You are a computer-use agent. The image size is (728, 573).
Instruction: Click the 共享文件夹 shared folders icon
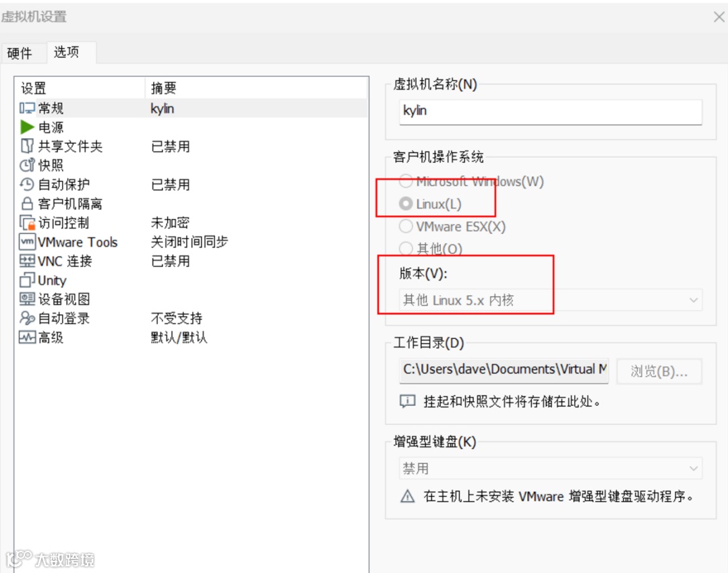(27, 146)
